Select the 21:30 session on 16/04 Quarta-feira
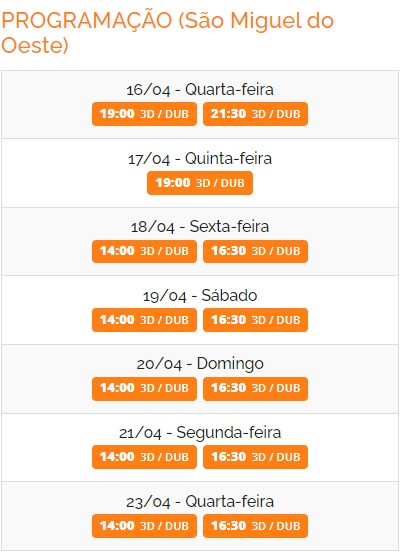 pos(256,114)
